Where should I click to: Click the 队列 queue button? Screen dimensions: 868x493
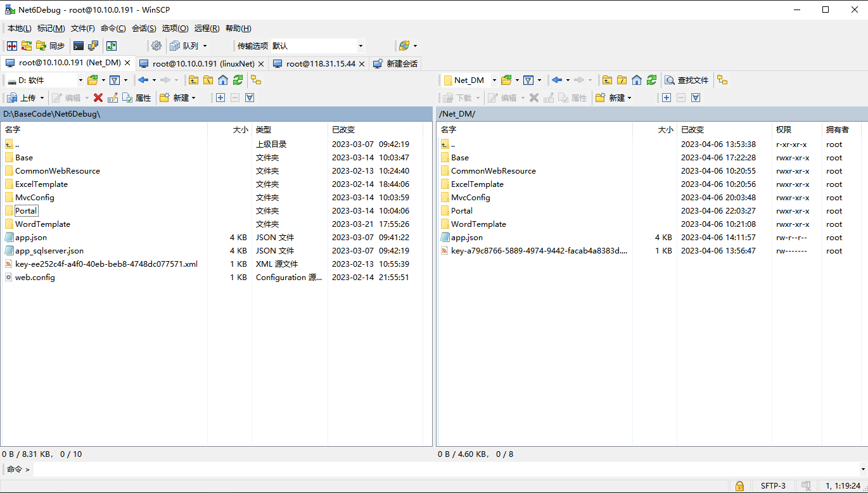pyautogui.click(x=184, y=46)
